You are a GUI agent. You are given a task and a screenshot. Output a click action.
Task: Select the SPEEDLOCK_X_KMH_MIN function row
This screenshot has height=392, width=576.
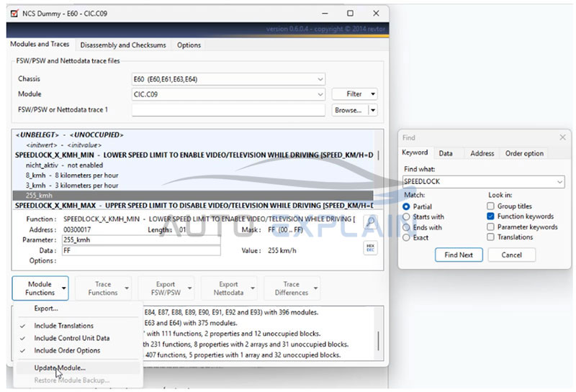193,155
